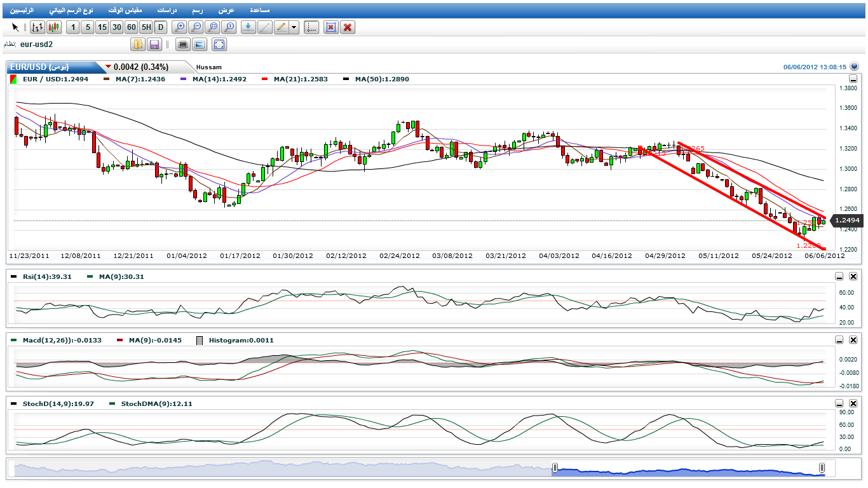
Task: Minimize the StochD panel
Action: (839, 403)
